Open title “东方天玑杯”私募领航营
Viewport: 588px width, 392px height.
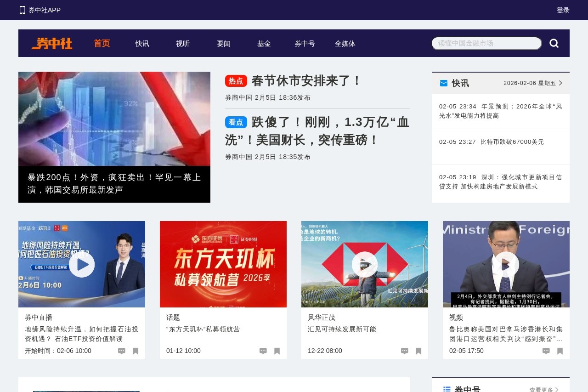(x=203, y=330)
